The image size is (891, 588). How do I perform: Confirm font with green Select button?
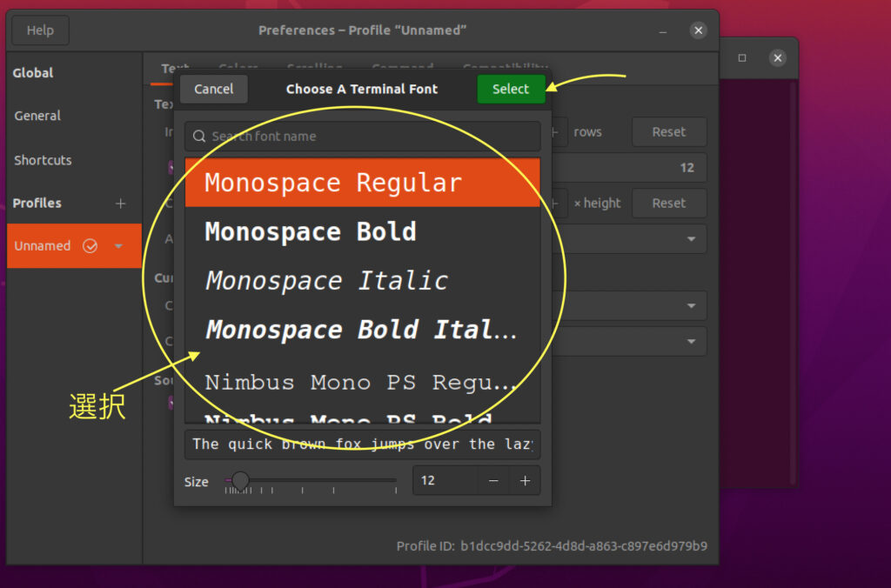pyautogui.click(x=510, y=89)
